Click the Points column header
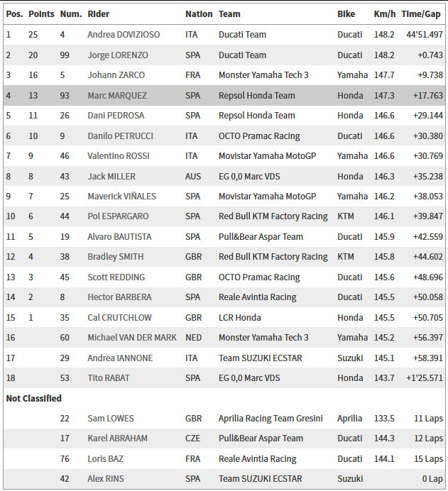The image size is (448, 491). (41, 14)
